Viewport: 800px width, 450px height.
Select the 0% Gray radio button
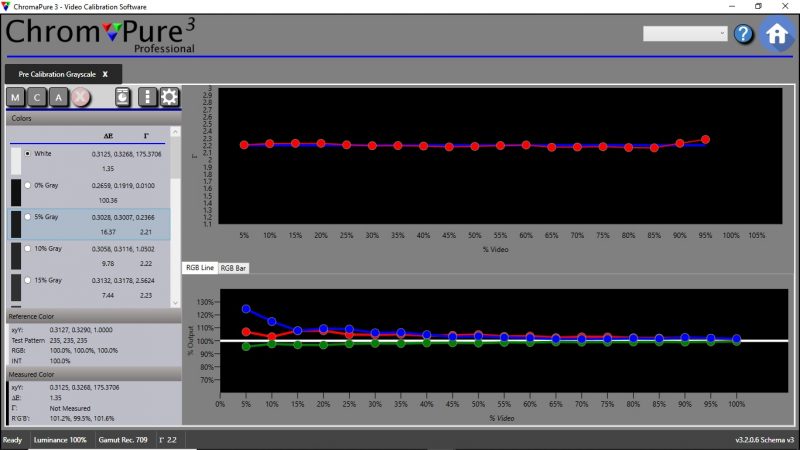tap(27, 185)
